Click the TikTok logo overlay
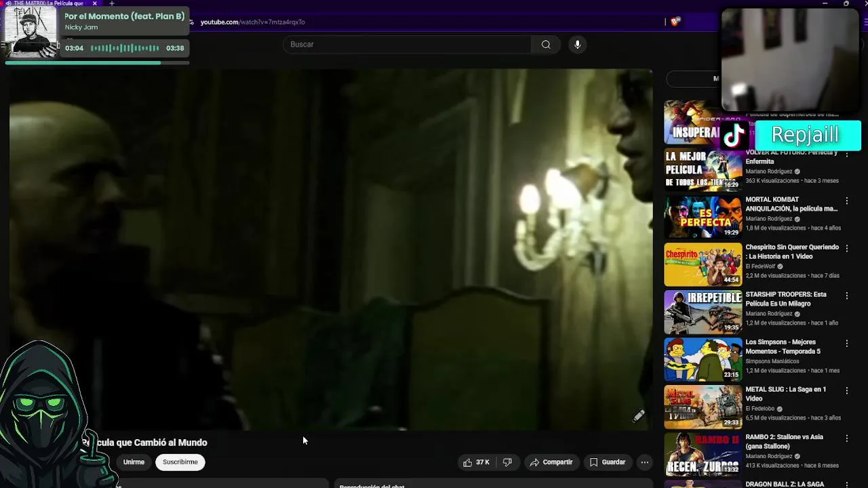The height and width of the screenshot is (488, 868). pyautogui.click(x=735, y=136)
